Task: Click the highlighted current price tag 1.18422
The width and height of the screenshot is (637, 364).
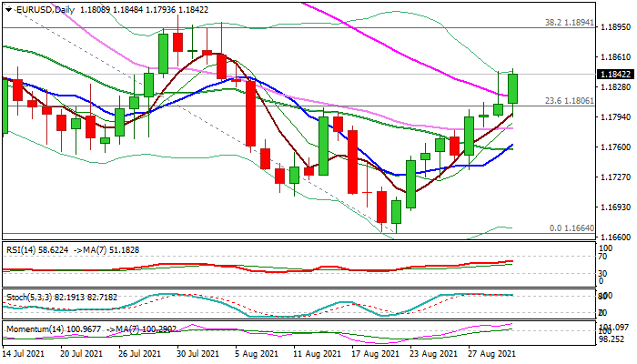Action: pos(616,75)
